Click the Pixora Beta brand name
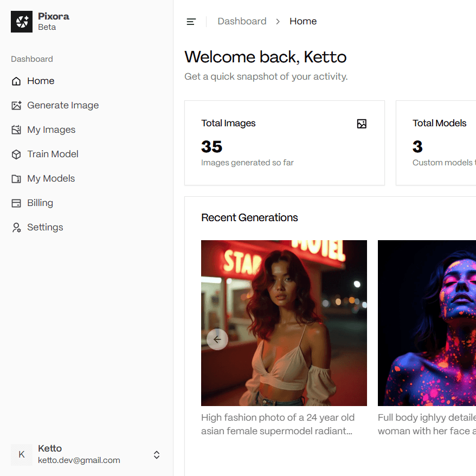 [54, 22]
